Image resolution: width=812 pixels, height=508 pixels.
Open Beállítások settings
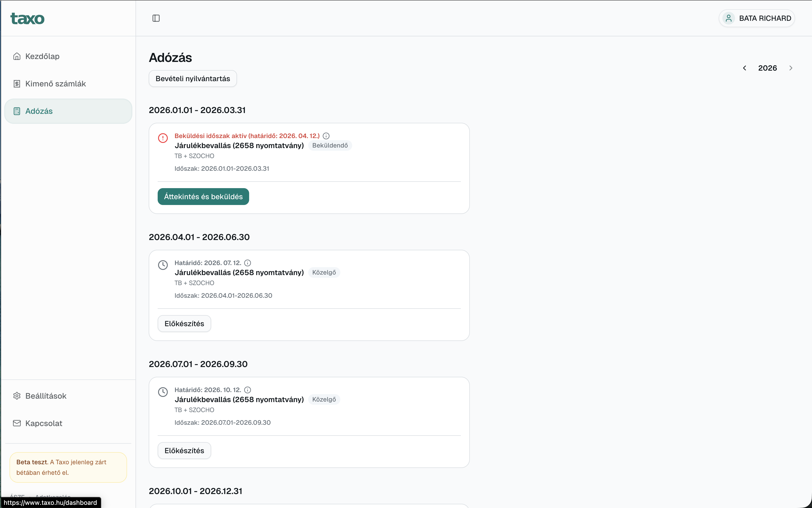pos(46,396)
